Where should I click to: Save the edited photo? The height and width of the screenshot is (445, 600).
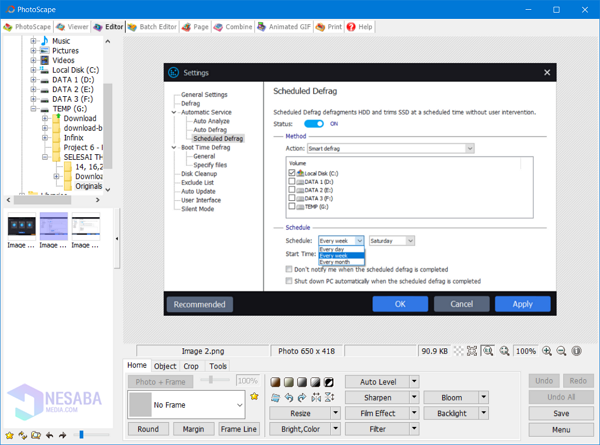click(x=561, y=413)
